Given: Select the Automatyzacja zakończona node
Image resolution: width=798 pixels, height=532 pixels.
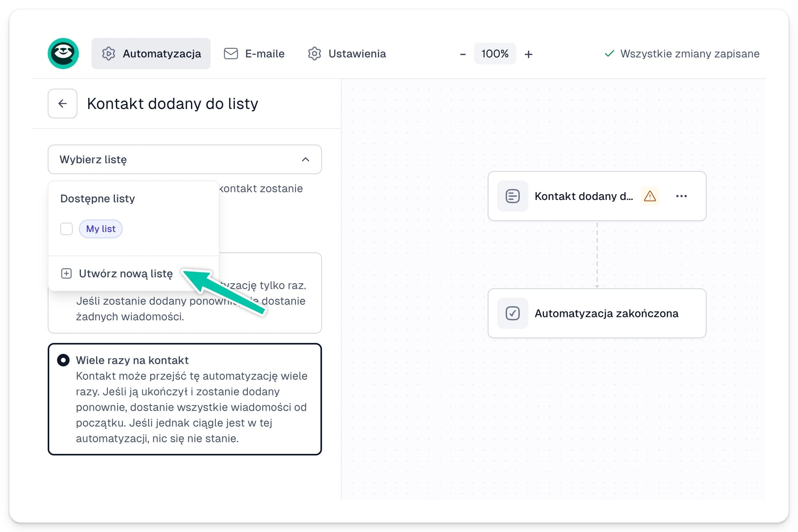Looking at the screenshot, I should pyautogui.click(x=597, y=313).
